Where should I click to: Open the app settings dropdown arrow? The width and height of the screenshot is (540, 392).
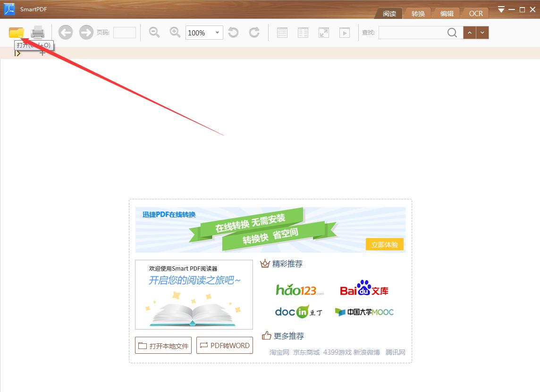coord(501,9)
